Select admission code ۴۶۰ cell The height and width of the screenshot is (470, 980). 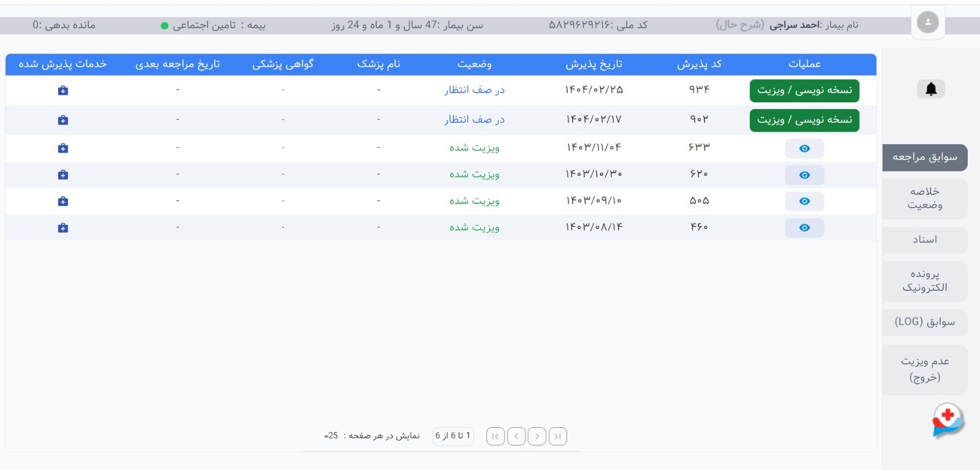pyautogui.click(x=699, y=227)
